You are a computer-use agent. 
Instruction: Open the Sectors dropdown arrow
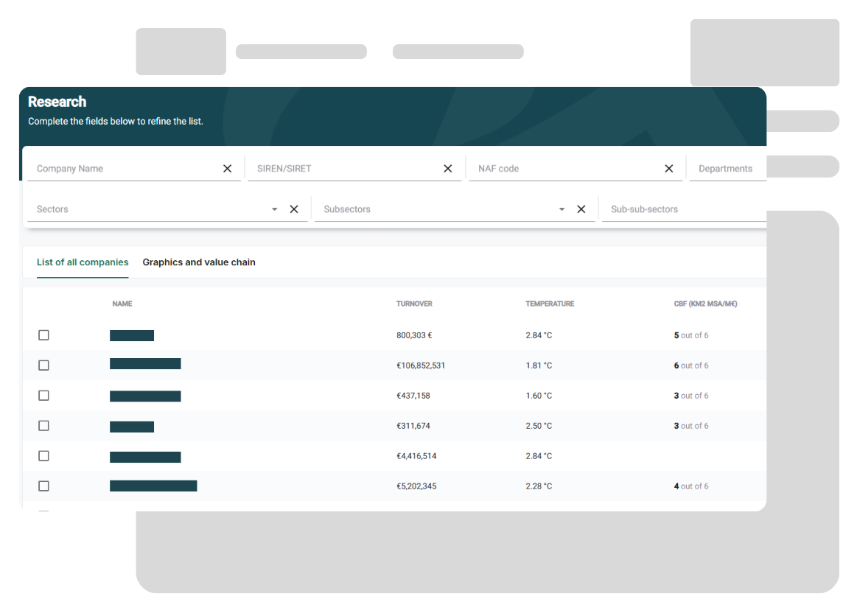point(274,209)
